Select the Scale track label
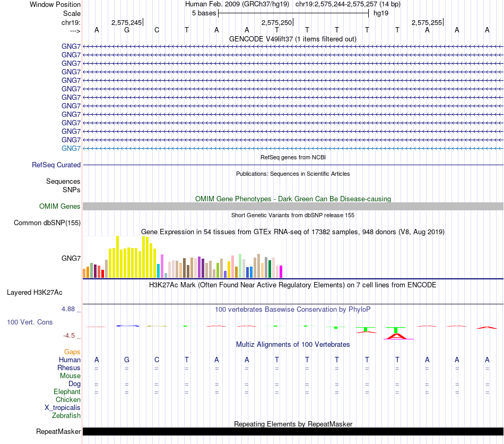Viewport: 504px width, 444px height. coord(72,13)
